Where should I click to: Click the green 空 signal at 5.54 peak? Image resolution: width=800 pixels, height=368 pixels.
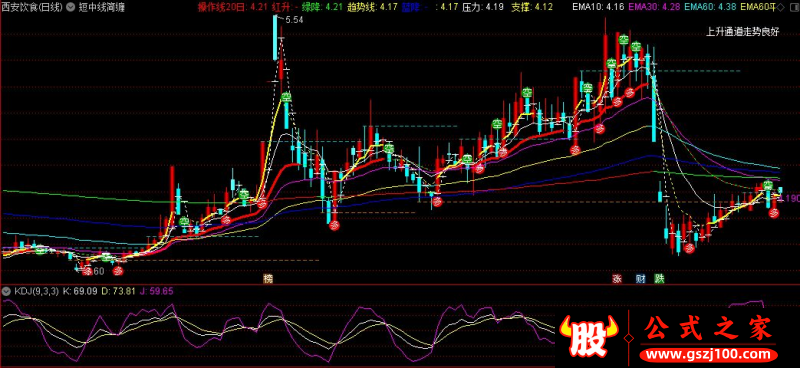(286, 97)
